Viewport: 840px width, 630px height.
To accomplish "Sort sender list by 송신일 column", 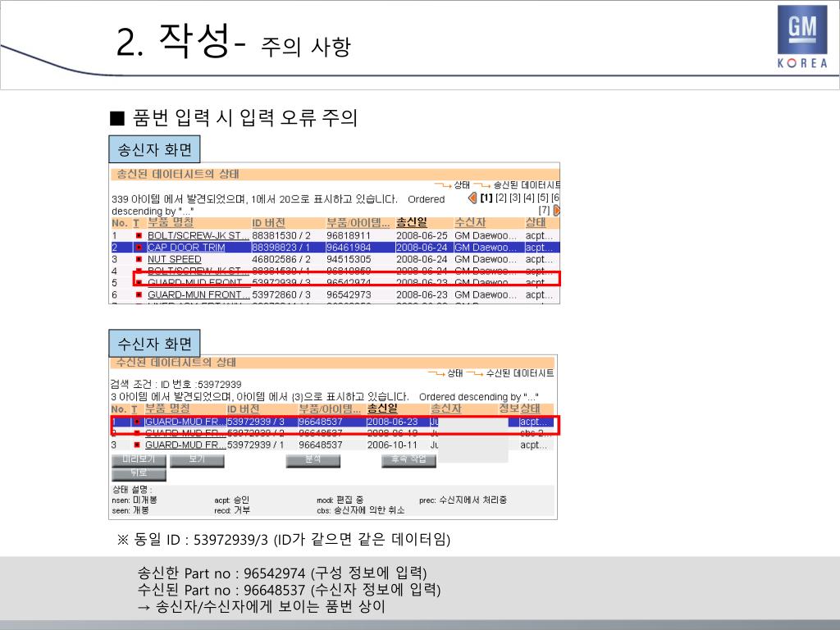I will [x=412, y=222].
